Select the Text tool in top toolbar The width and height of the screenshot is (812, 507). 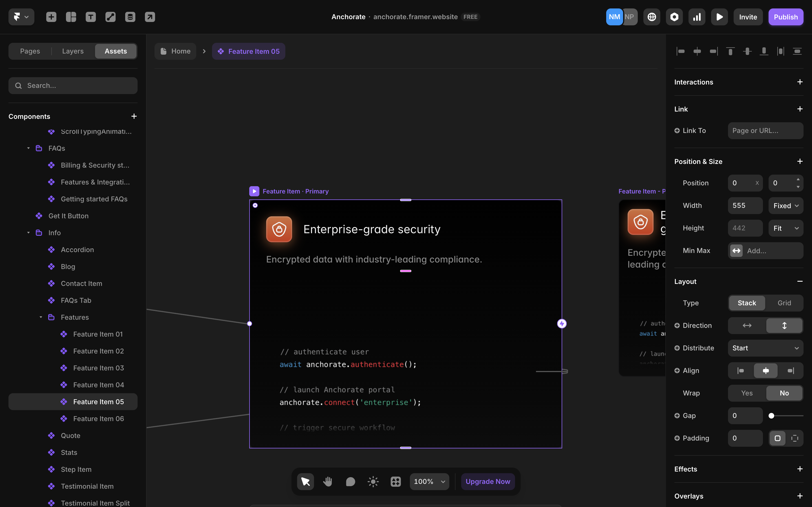[91, 17]
